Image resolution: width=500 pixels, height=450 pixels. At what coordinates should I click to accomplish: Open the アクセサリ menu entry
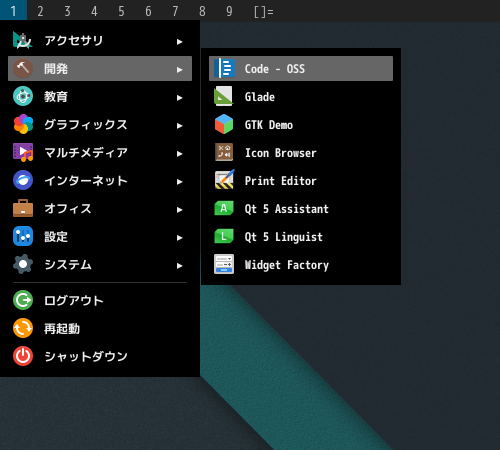[100, 40]
